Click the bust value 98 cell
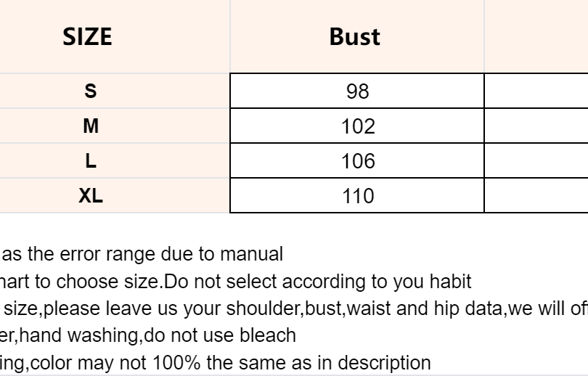The image size is (588, 376). (x=357, y=91)
